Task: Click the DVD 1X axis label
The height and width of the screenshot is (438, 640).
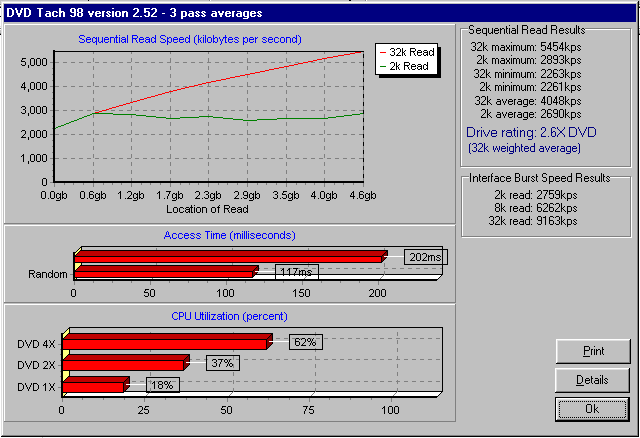Action: coord(37,385)
